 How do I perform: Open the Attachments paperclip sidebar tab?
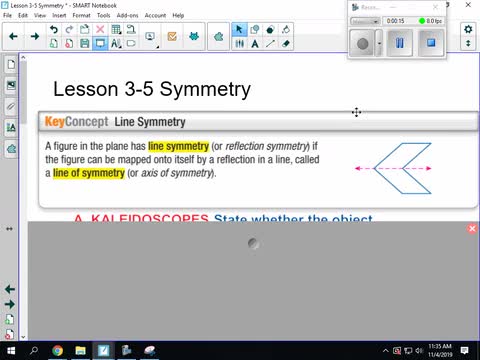click(x=11, y=107)
